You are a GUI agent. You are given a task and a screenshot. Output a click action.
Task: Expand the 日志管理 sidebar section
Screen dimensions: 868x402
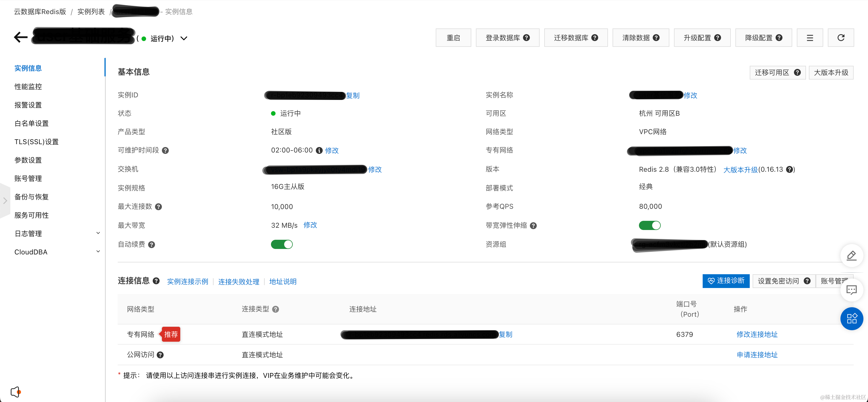(x=98, y=233)
